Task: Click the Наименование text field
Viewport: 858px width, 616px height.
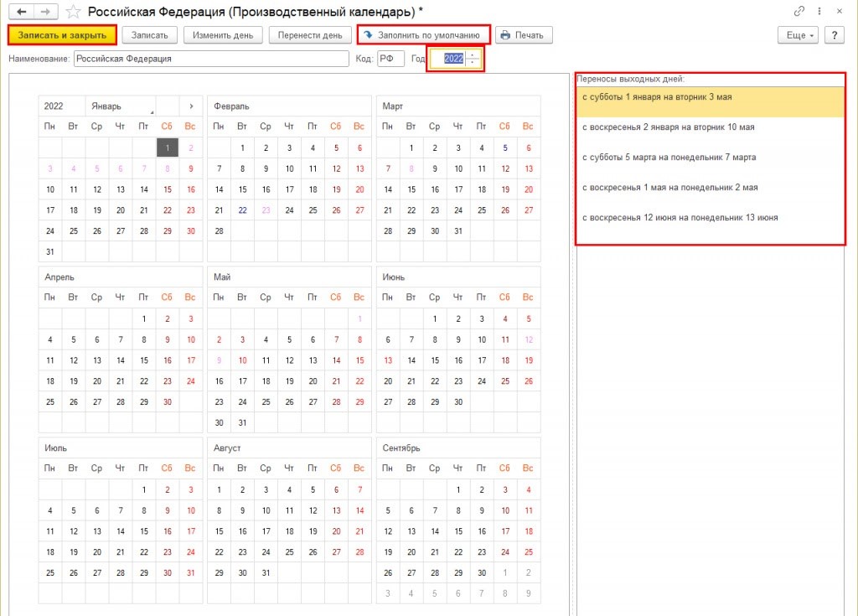Action: (x=210, y=59)
